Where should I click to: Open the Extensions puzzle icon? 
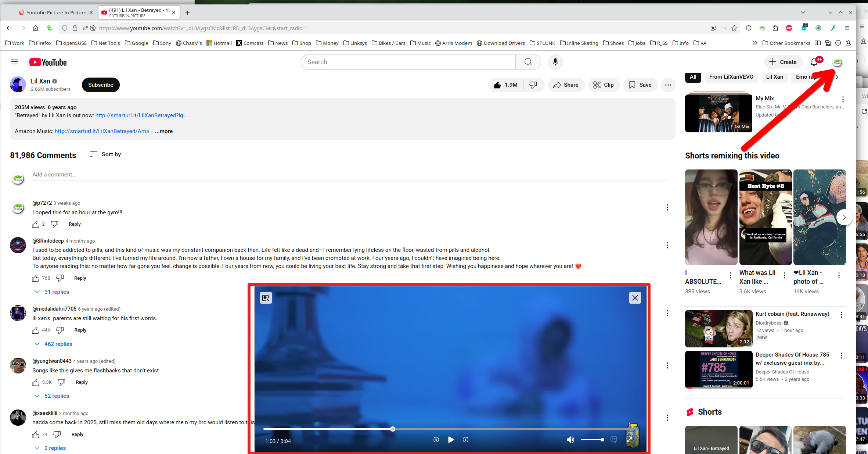775,28
